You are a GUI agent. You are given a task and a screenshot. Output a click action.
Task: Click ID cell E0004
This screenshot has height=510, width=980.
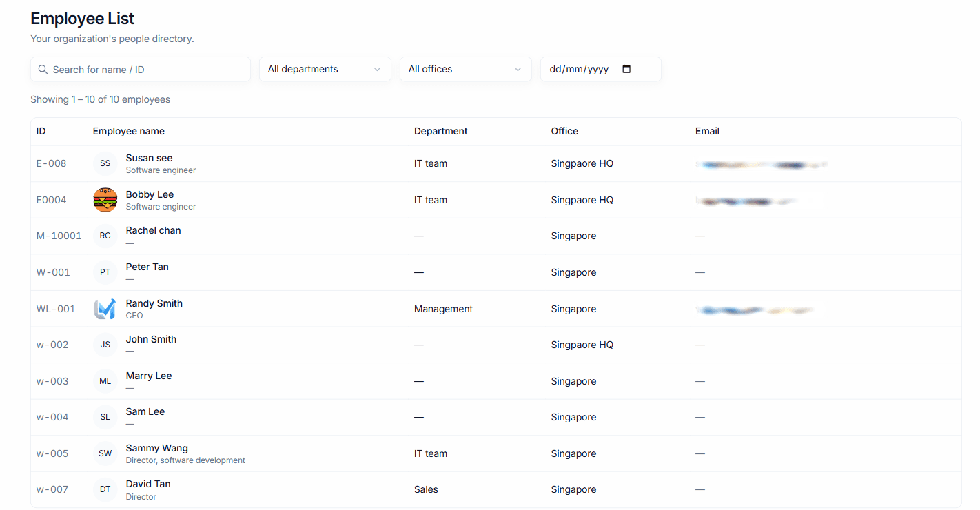coord(52,200)
